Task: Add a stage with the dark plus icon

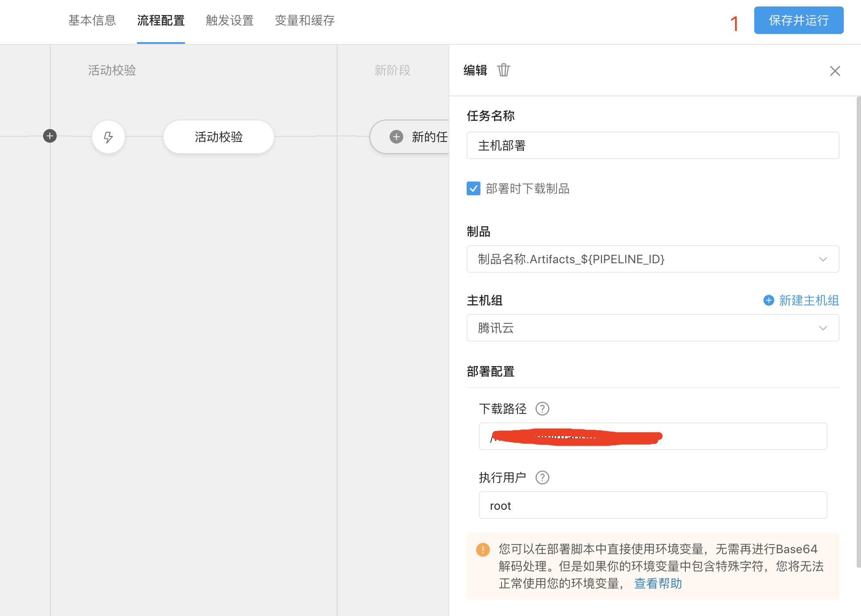Action: point(50,136)
